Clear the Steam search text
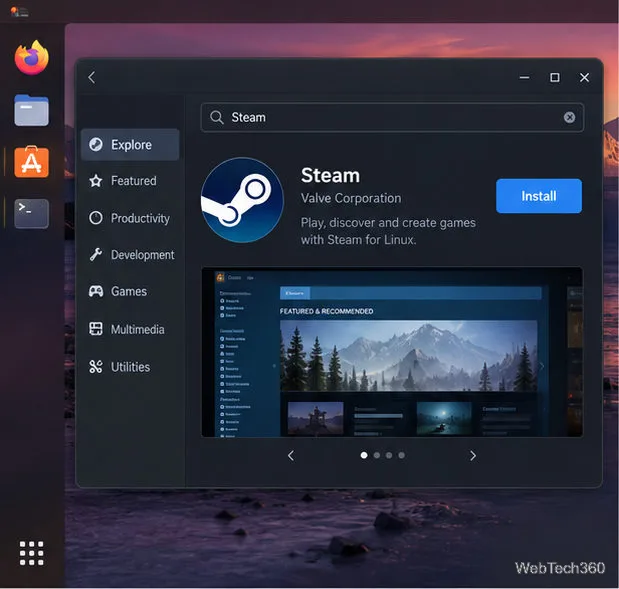This screenshot has height=589, width=619. [x=569, y=117]
